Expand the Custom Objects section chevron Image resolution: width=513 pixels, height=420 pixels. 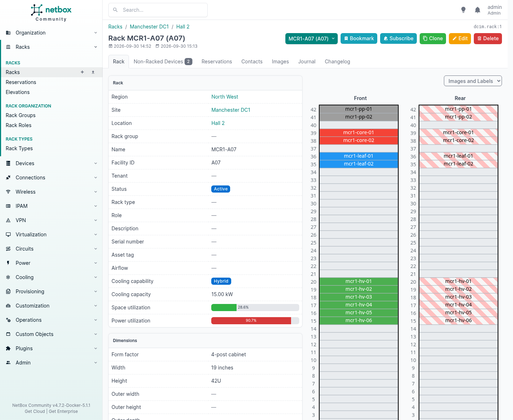pyautogui.click(x=95, y=334)
